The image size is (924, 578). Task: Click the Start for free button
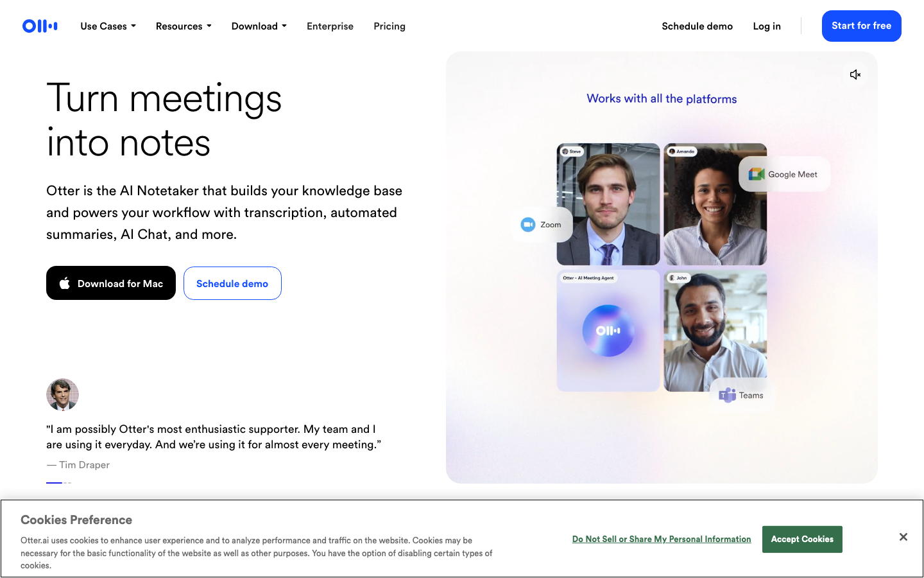point(861,26)
